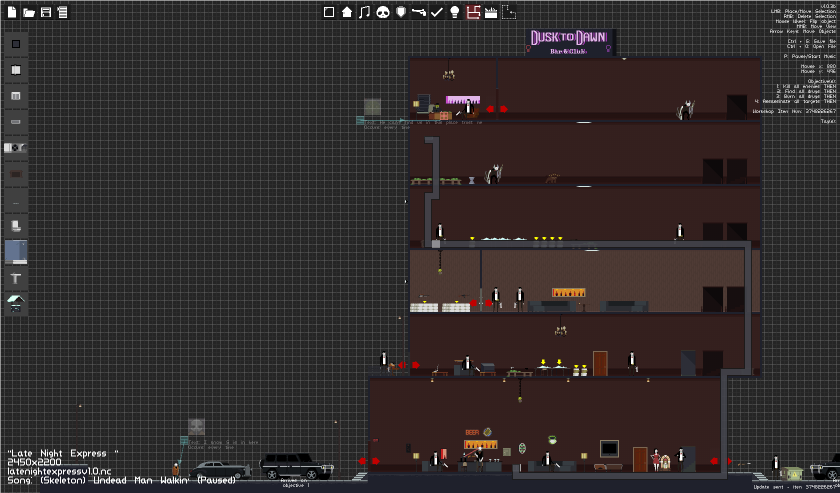
Task: Select the gun weapons tool
Action: pos(419,12)
